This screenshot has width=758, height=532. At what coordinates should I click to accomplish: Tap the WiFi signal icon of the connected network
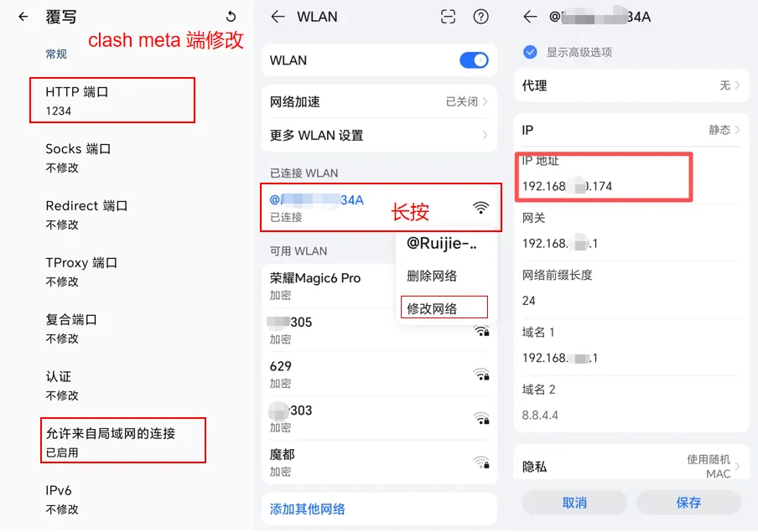(x=480, y=206)
